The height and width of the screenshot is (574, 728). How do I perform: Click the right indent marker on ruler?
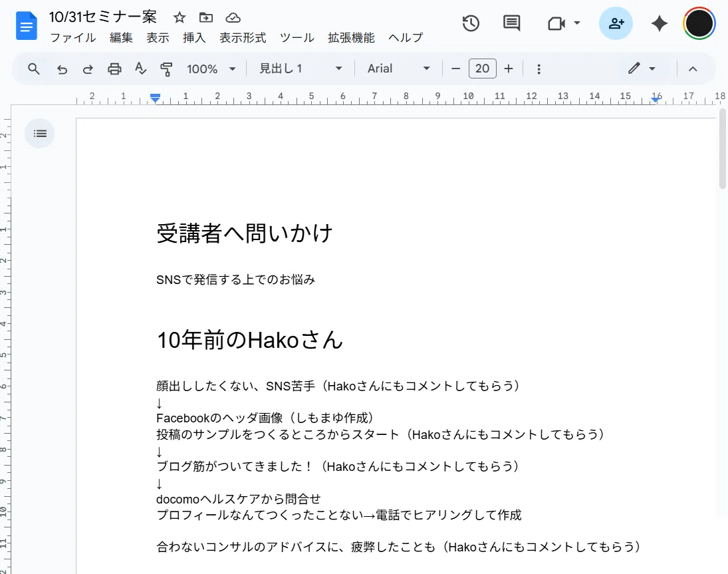655,99
